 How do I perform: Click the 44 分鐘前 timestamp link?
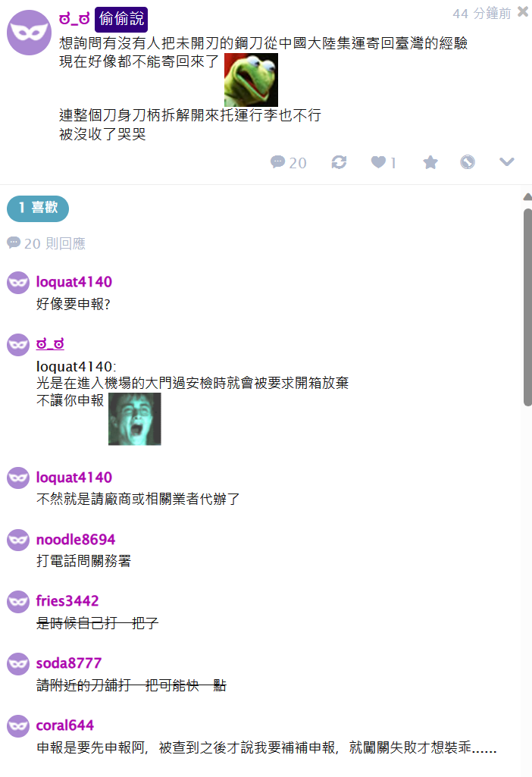click(x=481, y=14)
